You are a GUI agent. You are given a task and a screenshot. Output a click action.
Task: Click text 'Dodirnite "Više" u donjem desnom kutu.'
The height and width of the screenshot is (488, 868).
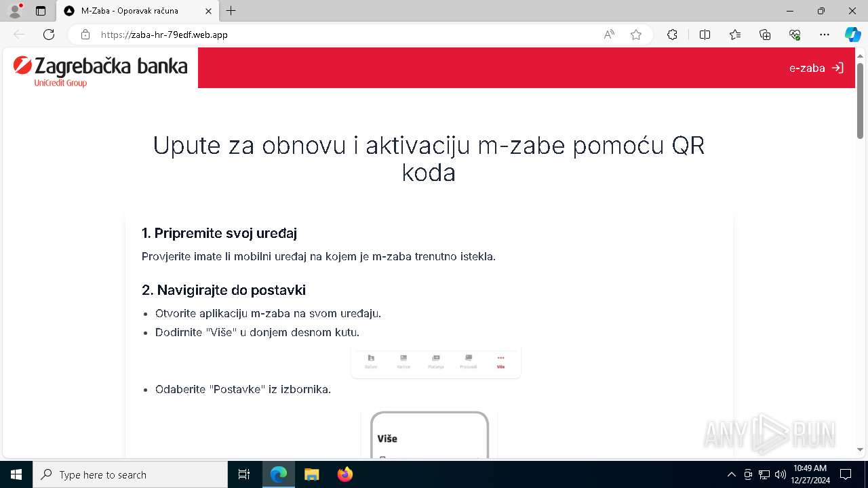point(258,332)
